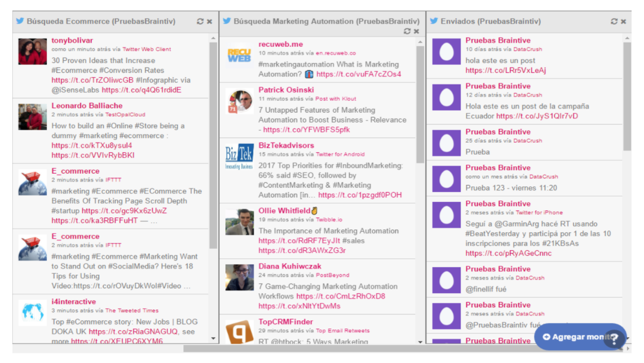Click Marketing Automation column scroll down arrow
Image resolution: width=644 pixels, height=363 pixels.
[420, 342]
